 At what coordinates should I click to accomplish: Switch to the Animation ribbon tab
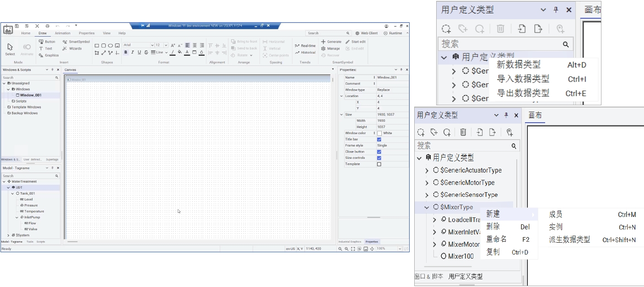click(x=63, y=33)
